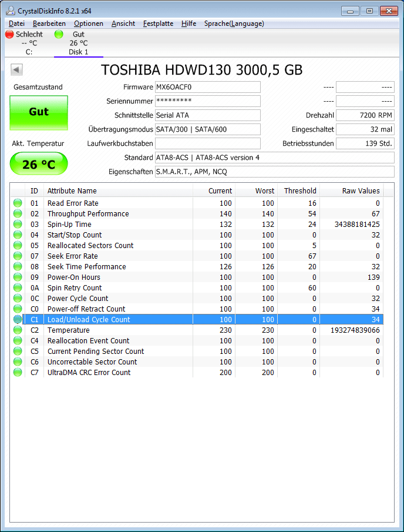Image resolution: width=404 pixels, height=532 pixels.
Task: Click status orb of Power-off Retract Count row
Action: click(18, 309)
